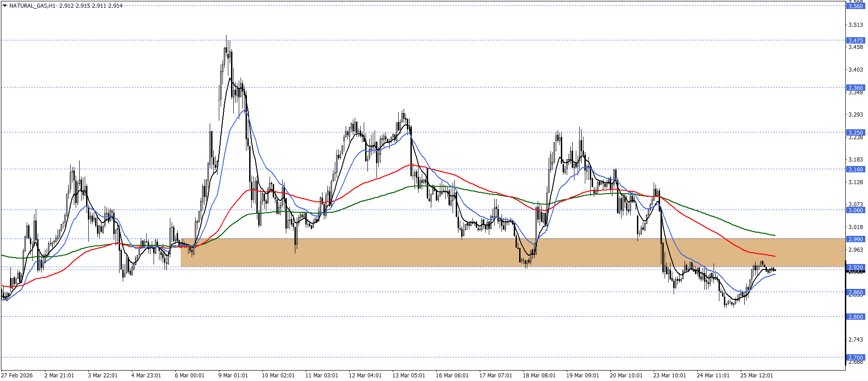Click the 2.860 price level tag
This screenshot has height=381, width=868.
(855, 292)
